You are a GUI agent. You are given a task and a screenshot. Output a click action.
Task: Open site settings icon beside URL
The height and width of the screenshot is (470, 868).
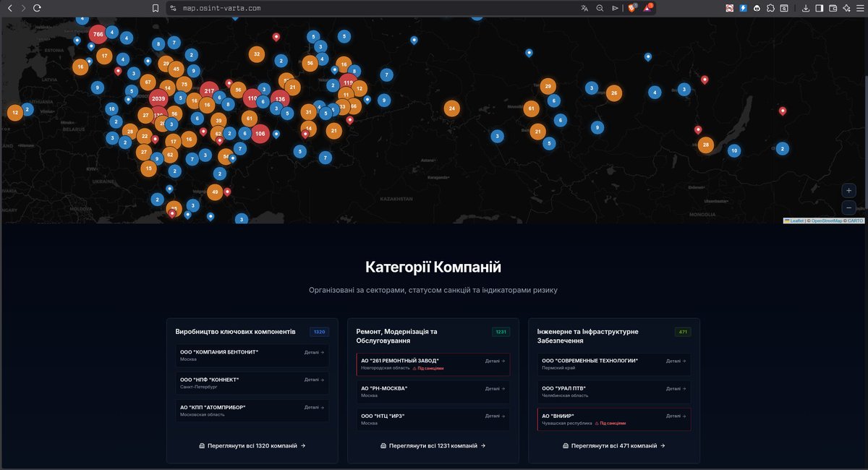(174, 8)
